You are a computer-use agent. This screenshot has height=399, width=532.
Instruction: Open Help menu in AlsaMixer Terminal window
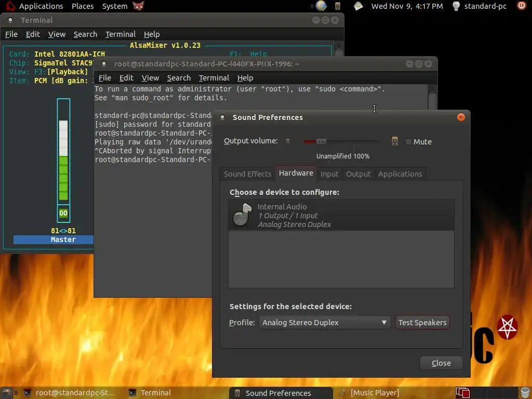(152, 34)
